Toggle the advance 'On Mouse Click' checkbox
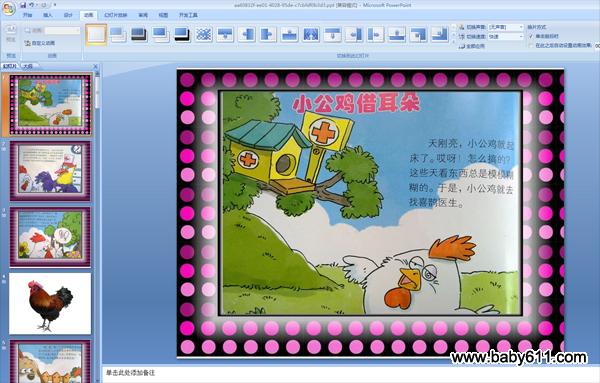This screenshot has width=600, height=383. click(x=531, y=36)
